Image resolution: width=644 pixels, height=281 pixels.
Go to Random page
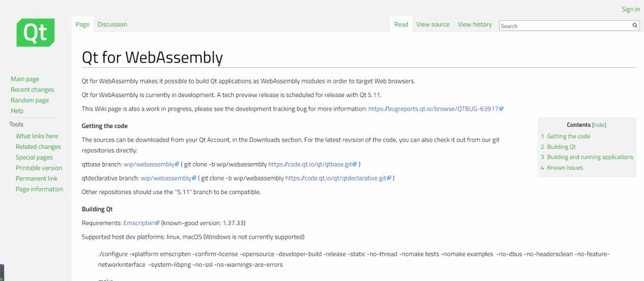pos(30,101)
